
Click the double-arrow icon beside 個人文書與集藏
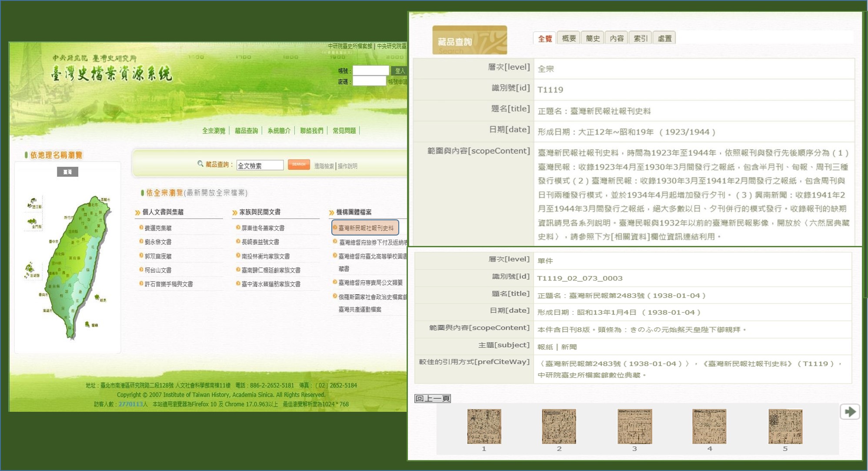click(137, 212)
